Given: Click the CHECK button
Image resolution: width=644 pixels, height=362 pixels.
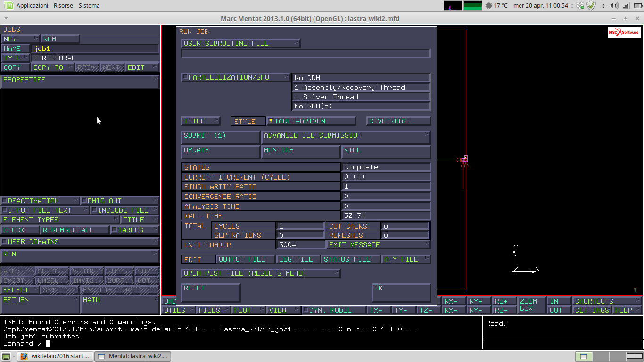Looking at the screenshot, I should (x=20, y=230).
